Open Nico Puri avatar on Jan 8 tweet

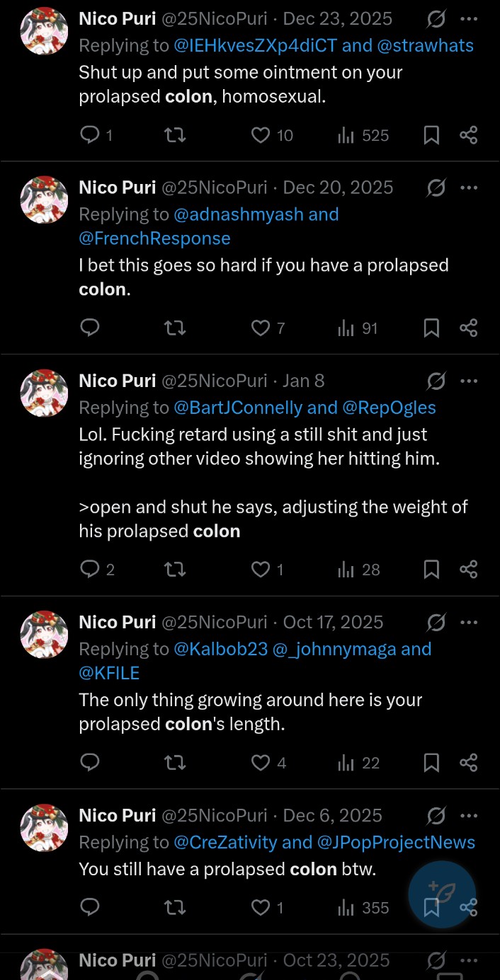click(44, 393)
